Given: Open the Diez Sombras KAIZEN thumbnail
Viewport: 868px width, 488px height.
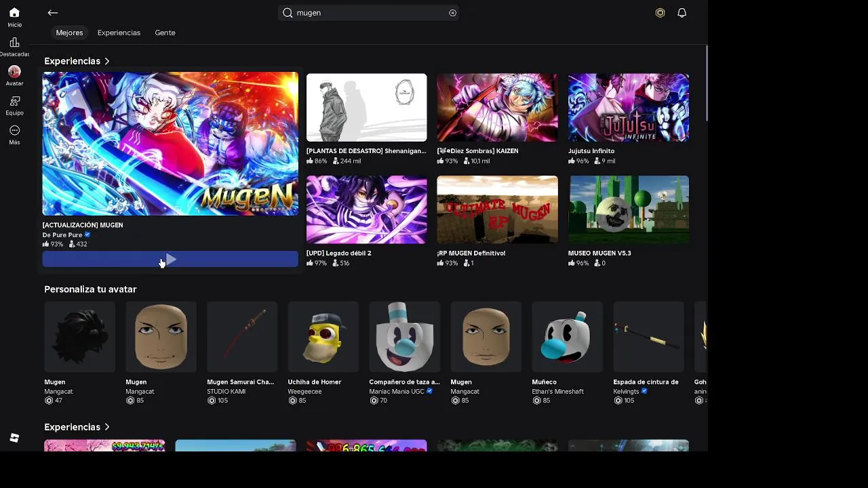Looking at the screenshot, I should point(497,108).
